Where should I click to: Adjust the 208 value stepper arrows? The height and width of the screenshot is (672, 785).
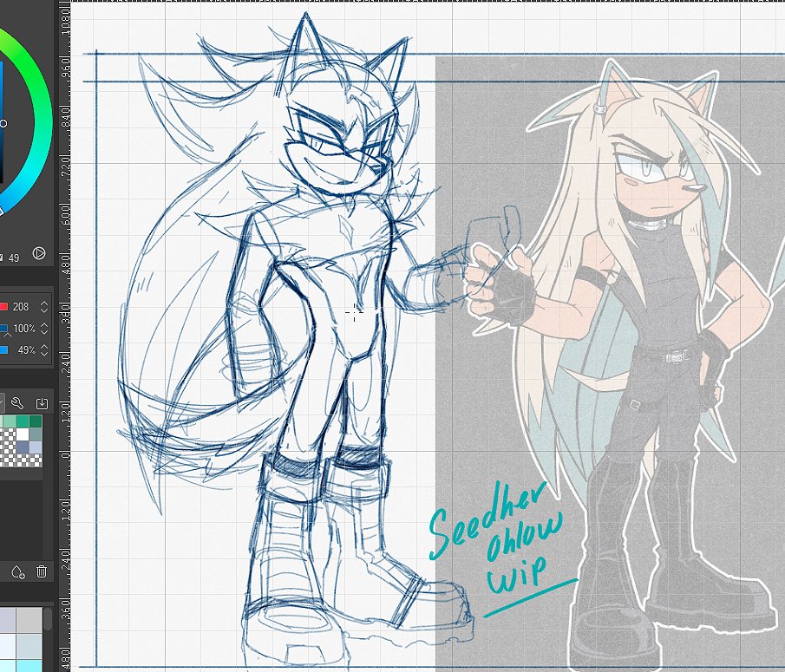click(44, 306)
